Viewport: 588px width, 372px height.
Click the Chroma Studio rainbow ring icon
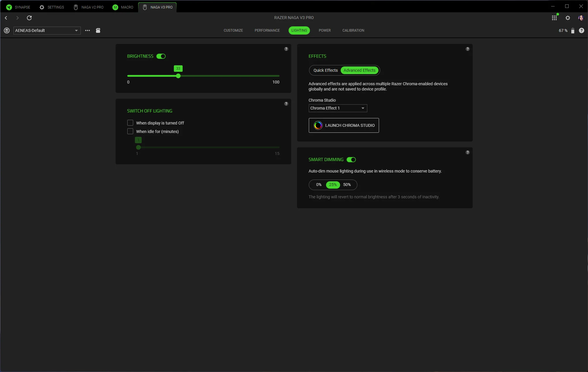coord(318,125)
